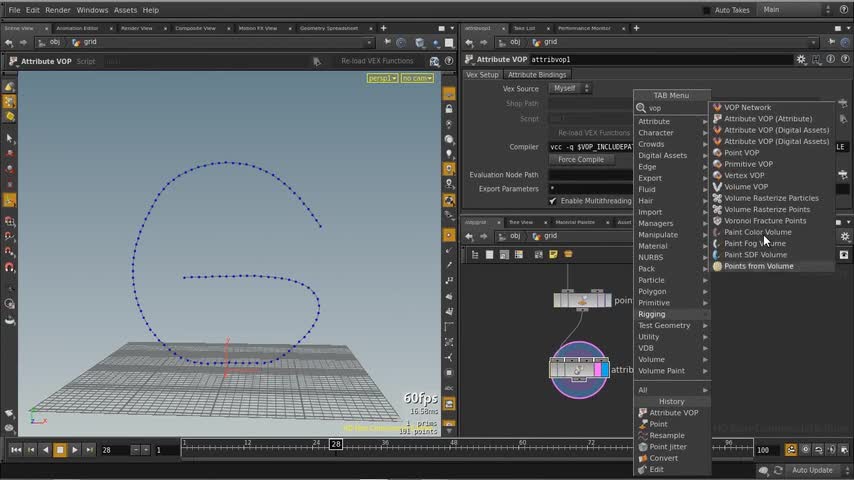This screenshot has width=854, height=480.
Task: Expand the Digital Assets category submenu
Action: (672, 156)
